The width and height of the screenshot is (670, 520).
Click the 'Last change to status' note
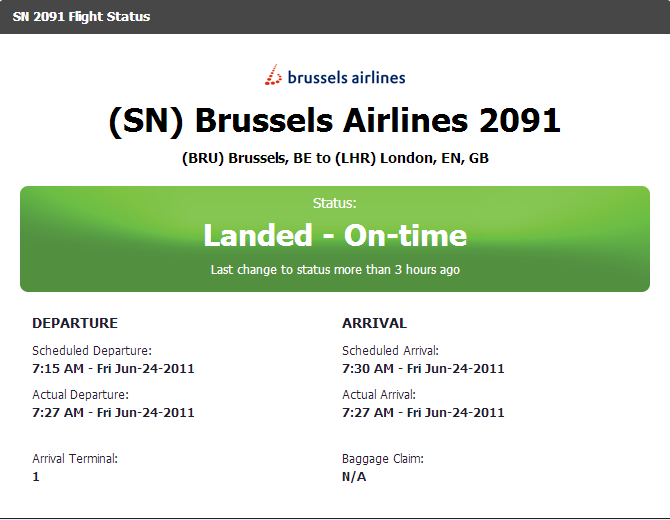(x=335, y=270)
